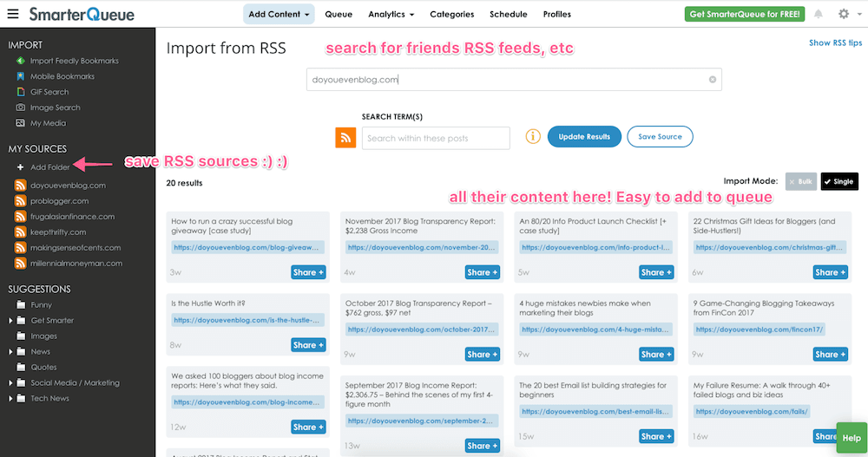Share the 4 huge mistakes newbies post

point(656,354)
